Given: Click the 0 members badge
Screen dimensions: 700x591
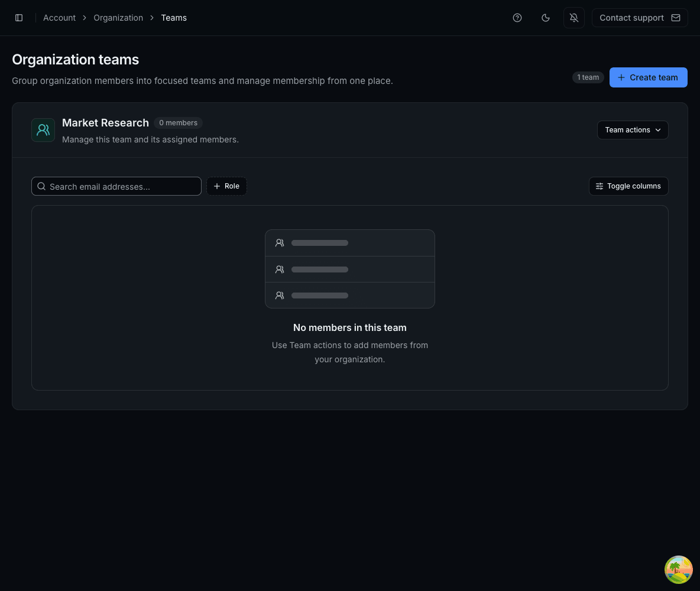Looking at the screenshot, I should click(178, 123).
